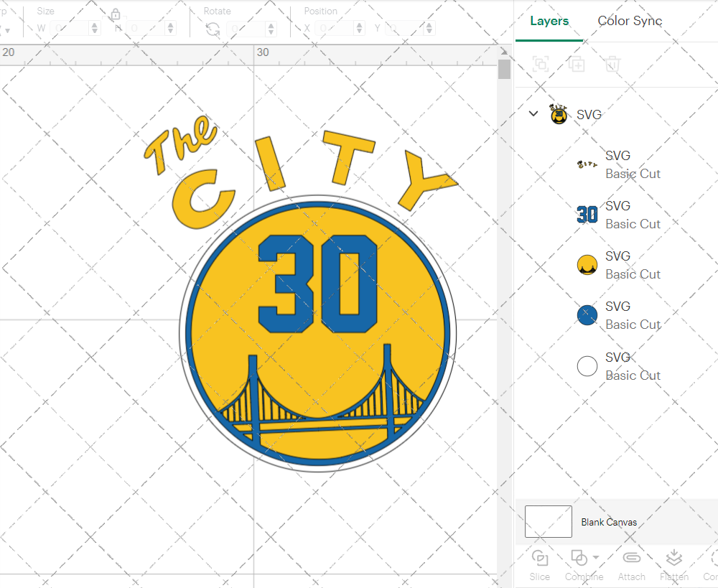This screenshot has height=588, width=718.
Task: Click the Height stepper arrows
Action: [x=171, y=29]
